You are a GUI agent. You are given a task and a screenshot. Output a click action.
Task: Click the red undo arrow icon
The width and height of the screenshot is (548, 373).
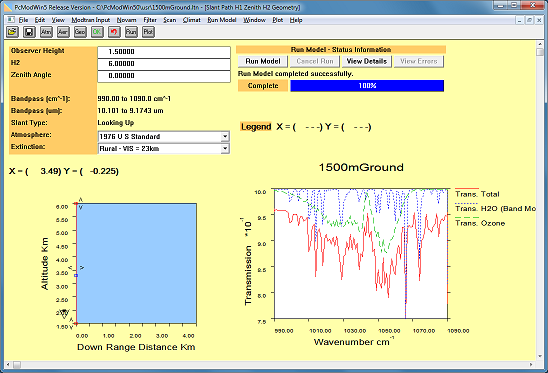point(114,32)
